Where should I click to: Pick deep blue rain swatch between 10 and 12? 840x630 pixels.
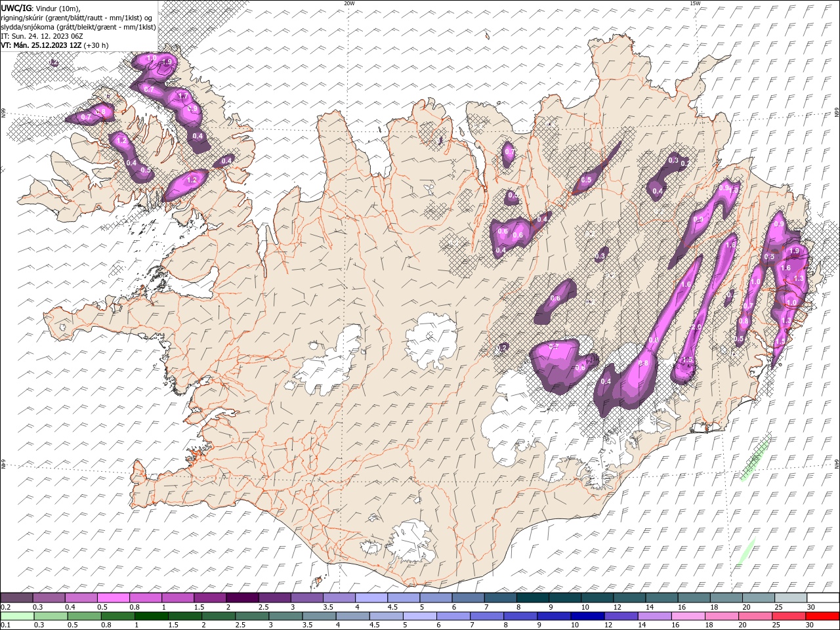[x=587, y=616]
